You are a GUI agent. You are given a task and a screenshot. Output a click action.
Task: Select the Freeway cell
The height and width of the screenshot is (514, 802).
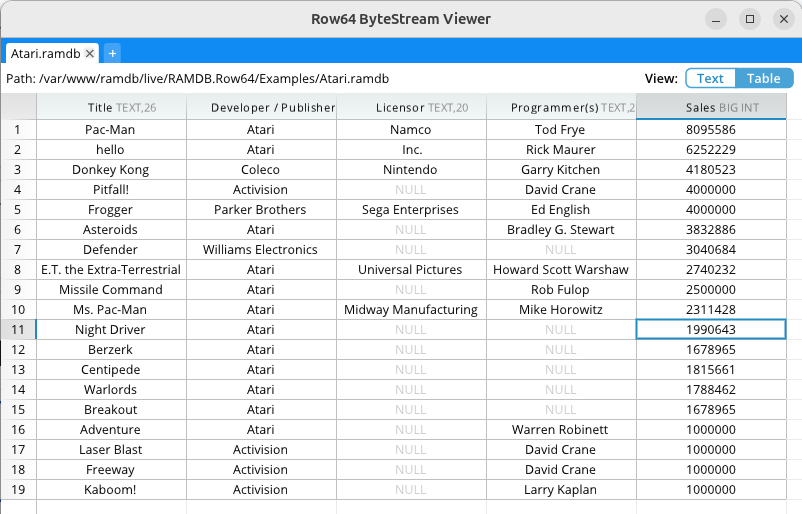click(112, 470)
